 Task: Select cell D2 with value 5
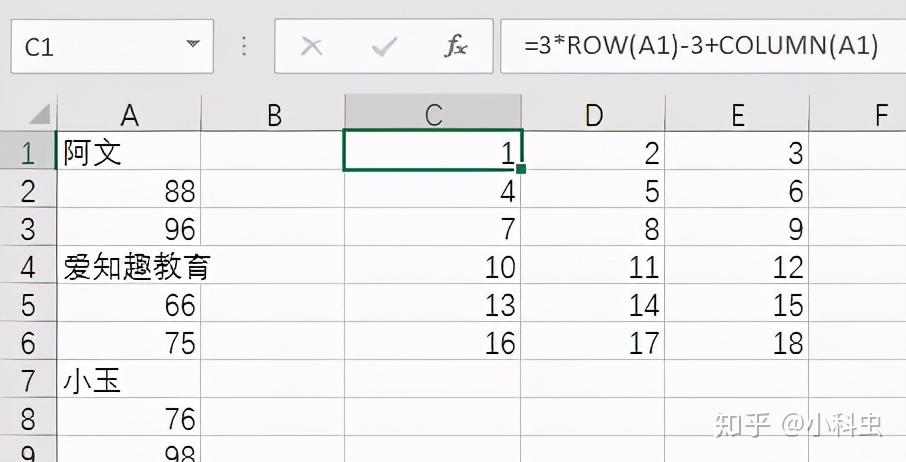[593, 189]
